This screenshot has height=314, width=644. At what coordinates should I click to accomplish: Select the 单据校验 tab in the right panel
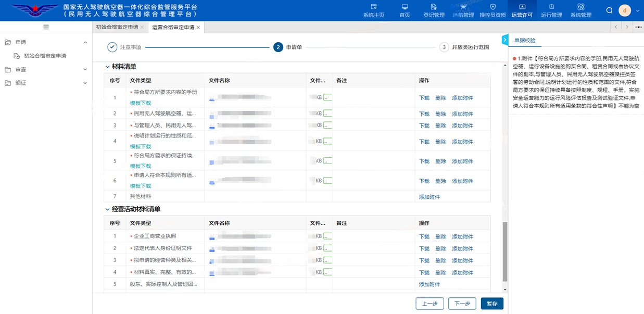(x=525, y=40)
